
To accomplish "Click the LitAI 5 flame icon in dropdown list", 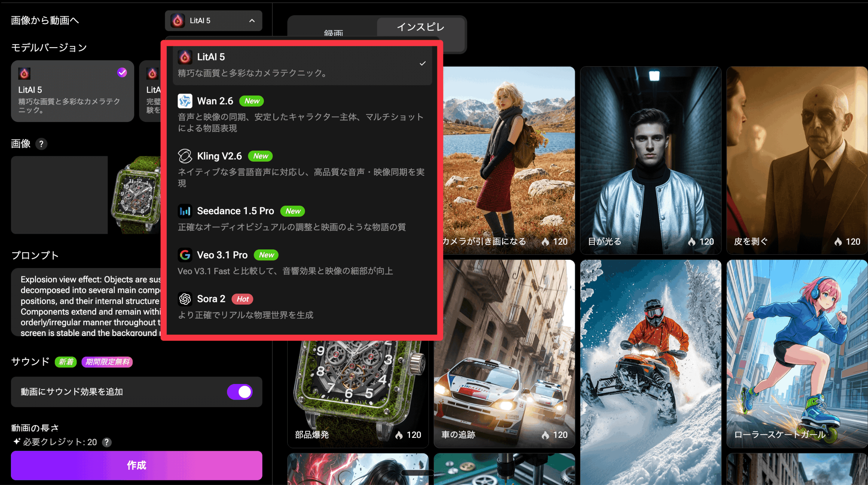I will click(x=185, y=57).
